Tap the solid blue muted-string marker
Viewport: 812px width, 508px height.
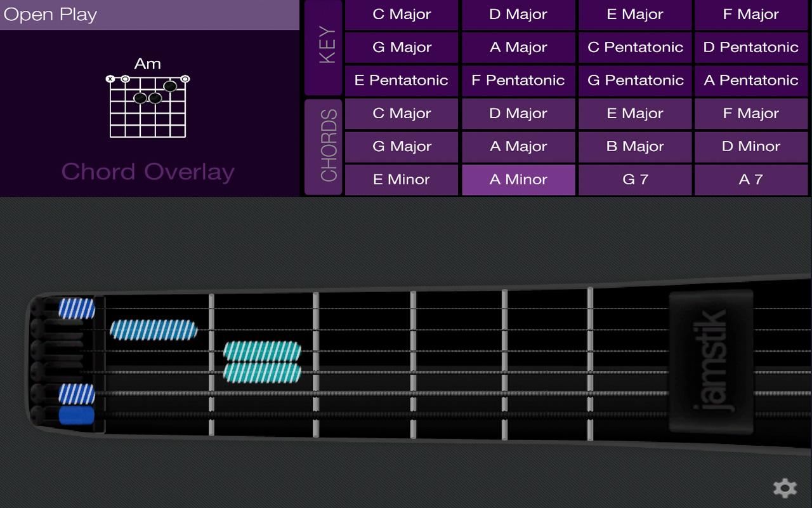[77, 416]
